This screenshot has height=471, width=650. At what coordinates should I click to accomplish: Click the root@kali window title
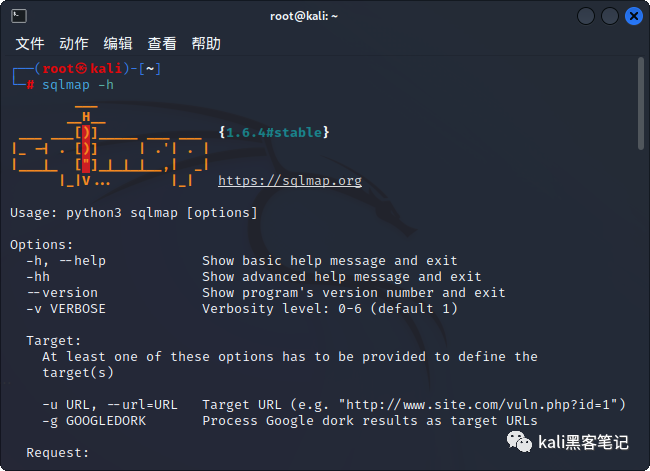[x=304, y=16]
